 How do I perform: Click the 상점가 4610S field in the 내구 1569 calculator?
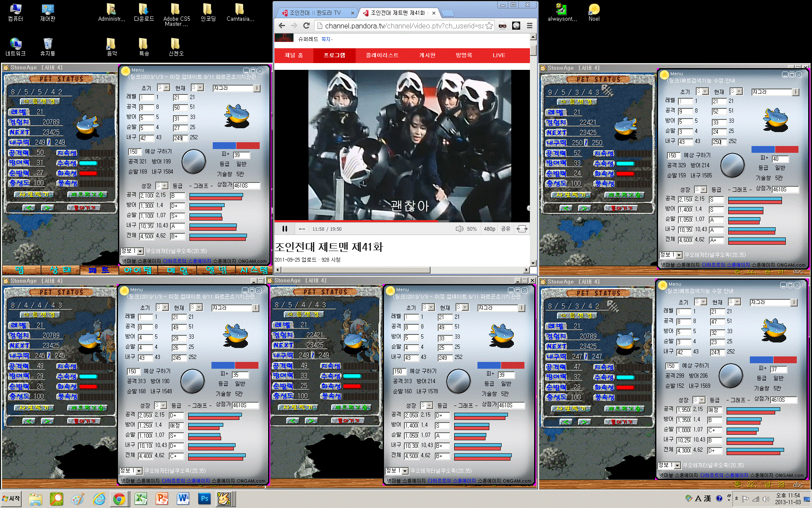783,400
